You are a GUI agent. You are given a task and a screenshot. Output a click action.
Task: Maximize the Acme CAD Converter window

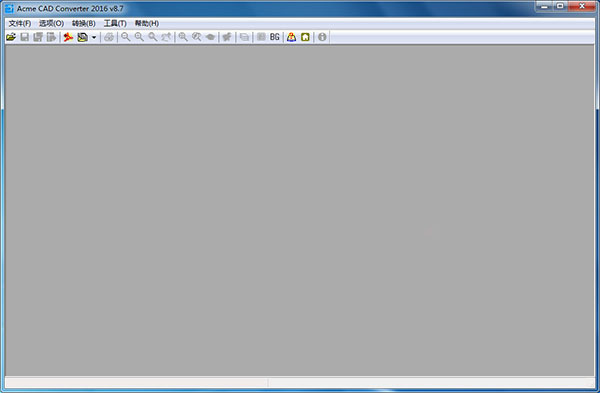(x=560, y=6)
